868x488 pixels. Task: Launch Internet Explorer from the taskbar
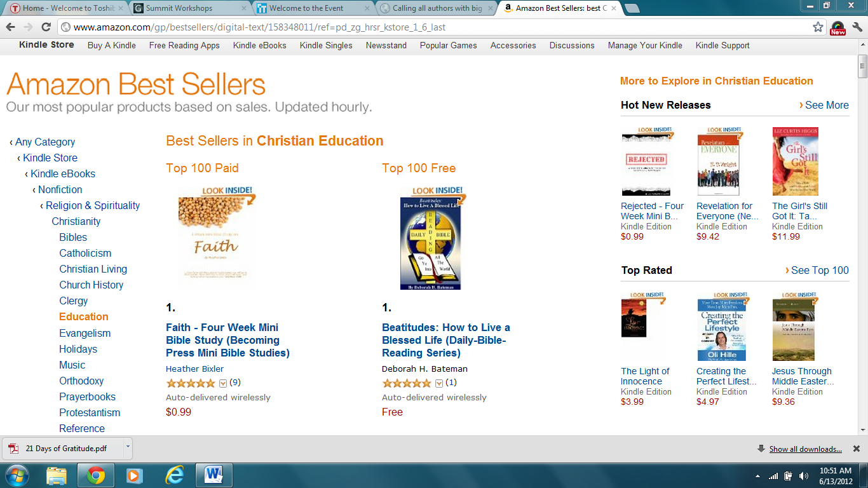tap(173, 474)
